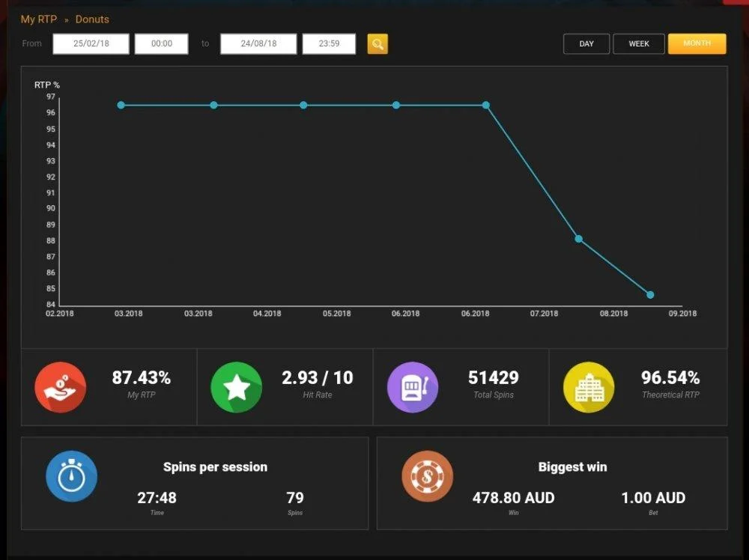This screenshot has height=560, width=749.
Task: Click the blue stopwatch Spins per session icon
Action: 72,476
